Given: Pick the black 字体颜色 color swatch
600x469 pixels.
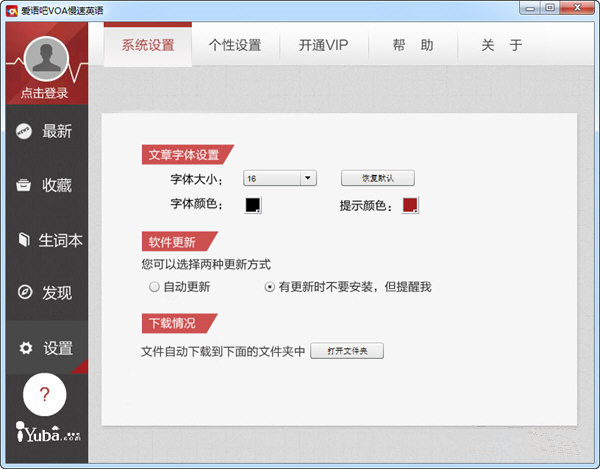Looking at the screenshot, I should pos(253,205).
